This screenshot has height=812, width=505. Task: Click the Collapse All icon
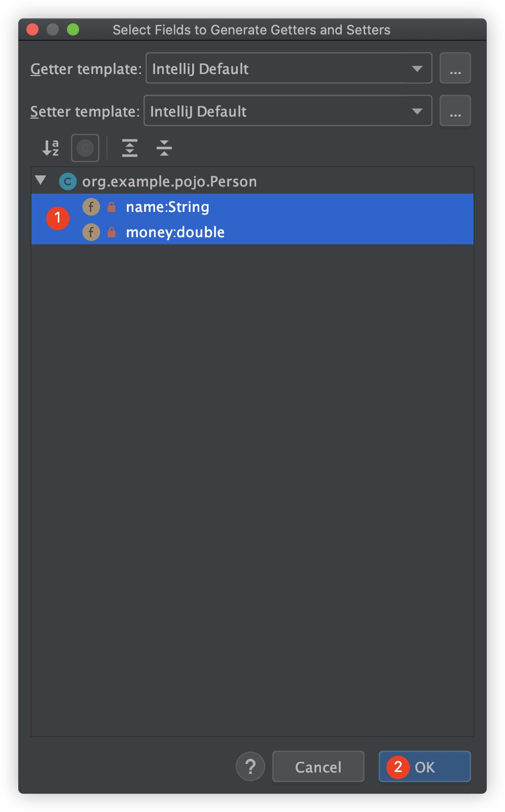[x=164, y=148]
